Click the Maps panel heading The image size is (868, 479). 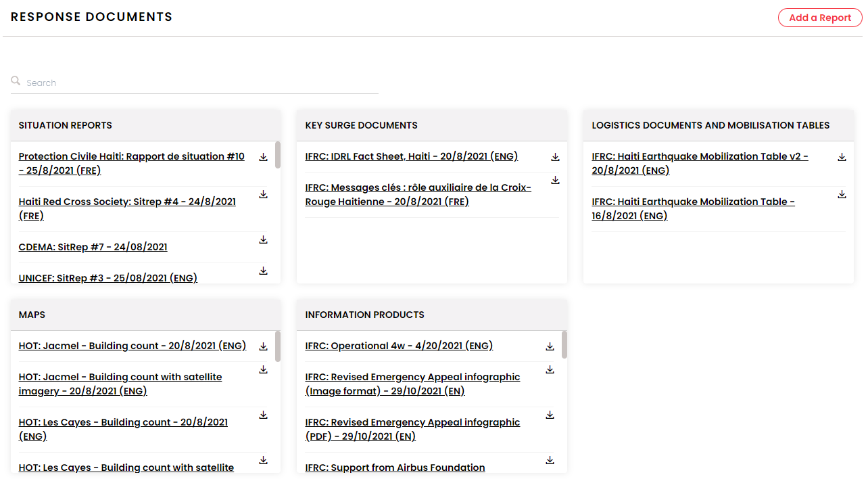click(x=32, y=315)
